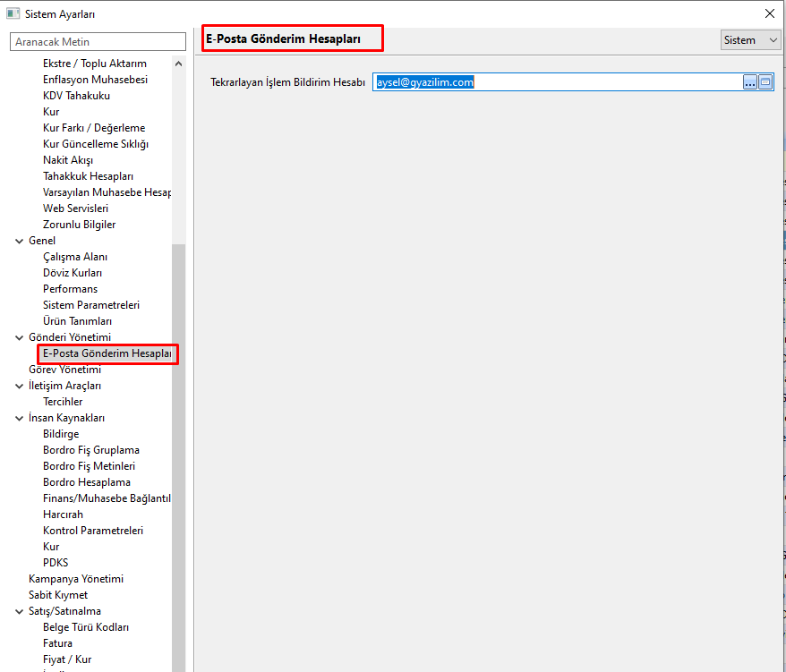The image size is (786, 672).
Task: Open Kampanya Yönetimi settings
Action: [75, 579]
